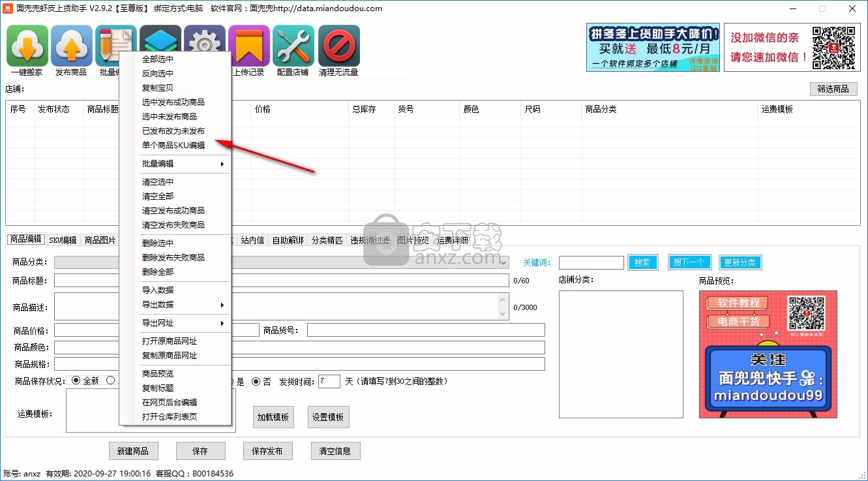The height and width of the screenshot is (481, 868).
Task: Click the 商品预览 promotional image
Action: point(768,354)
